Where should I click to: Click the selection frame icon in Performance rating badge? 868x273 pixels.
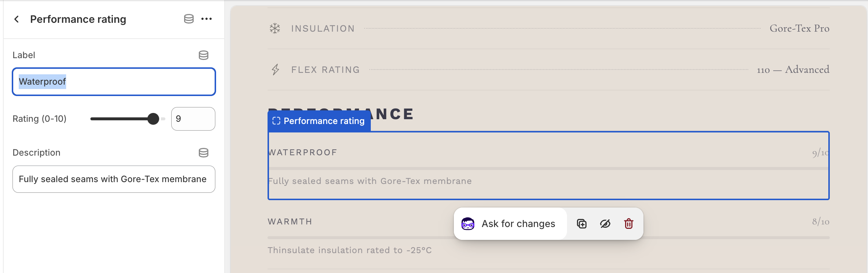click(x=277, y=121)
